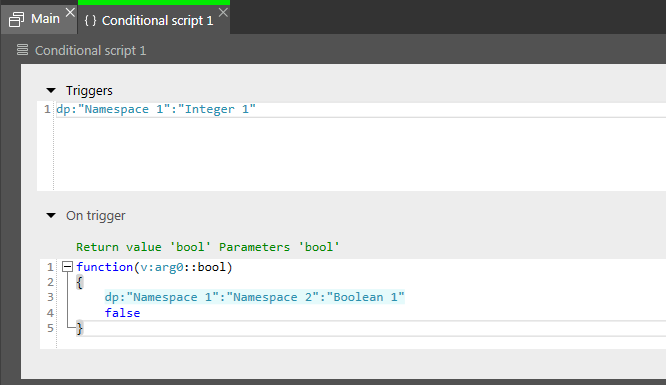Screen dimensions: 666x385
Task: Close the Main tab
Action: click(70, 12)
